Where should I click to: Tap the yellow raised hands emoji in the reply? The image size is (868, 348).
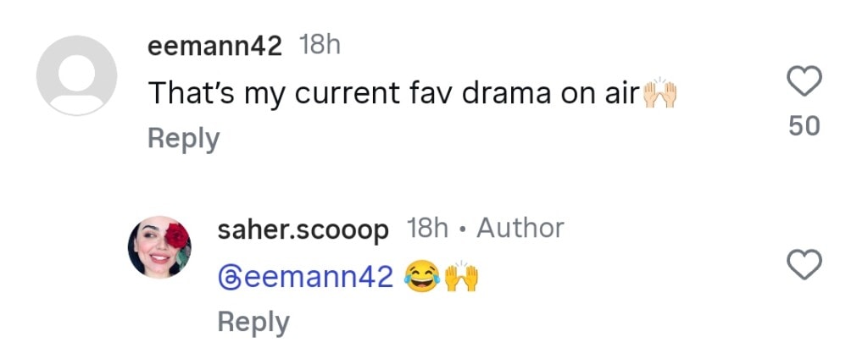pyautogui.click(x=462, y=275)
